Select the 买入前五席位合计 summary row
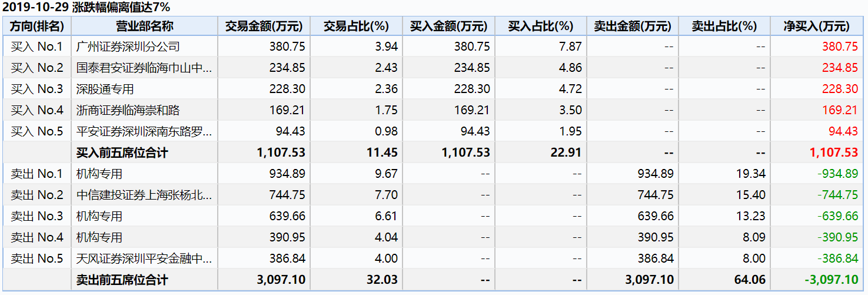This screenshot has width=868, height=295. [x=433, y=153]
